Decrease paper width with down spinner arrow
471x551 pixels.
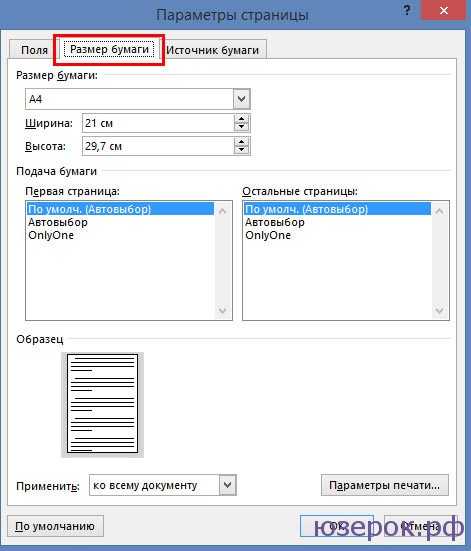click(x=241, y=127)
